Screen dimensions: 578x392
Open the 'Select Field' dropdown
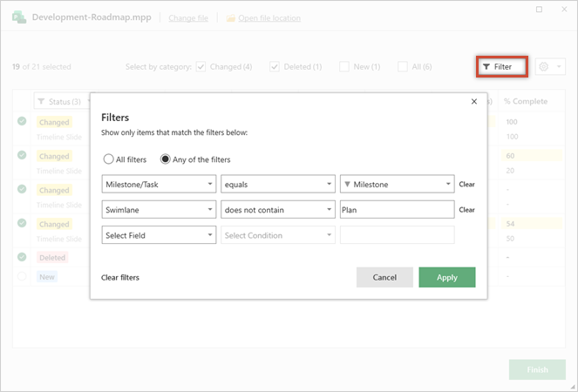pos(159,235)
